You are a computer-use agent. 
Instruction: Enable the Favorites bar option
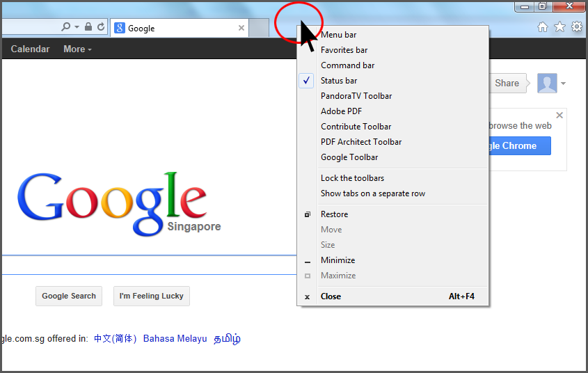tap(393, 50)
